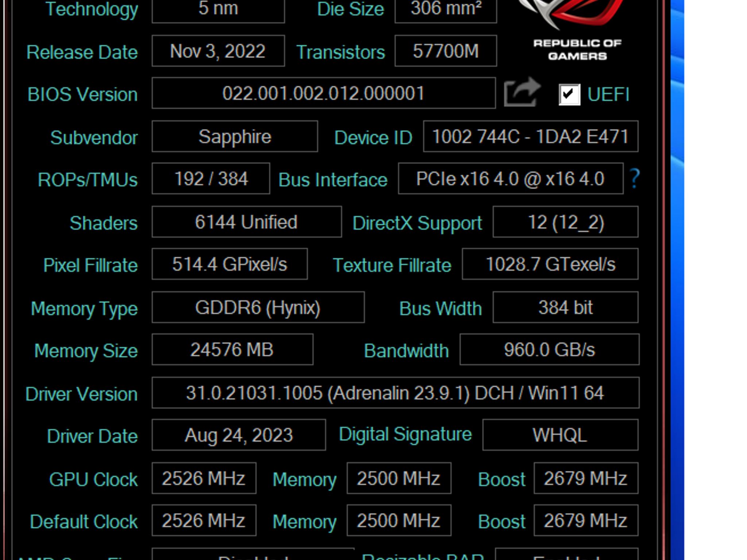747x560 pixels.
Task: Click the Digital Signature label
Action: tap(405, 435)
